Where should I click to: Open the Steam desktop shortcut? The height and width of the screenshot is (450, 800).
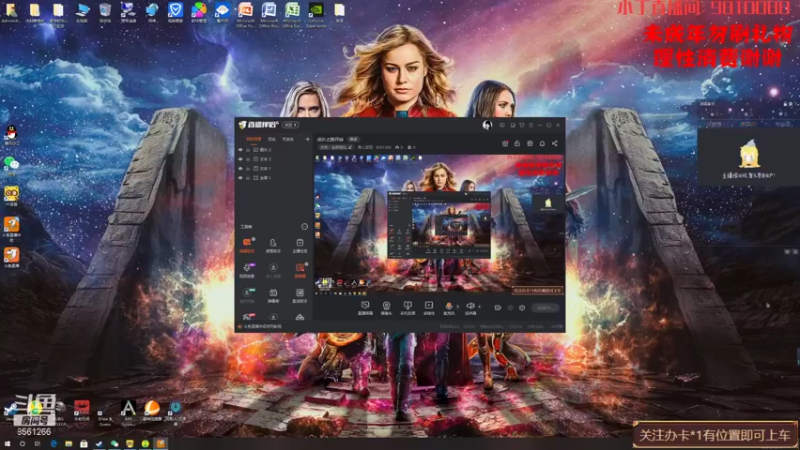(10, 410)
